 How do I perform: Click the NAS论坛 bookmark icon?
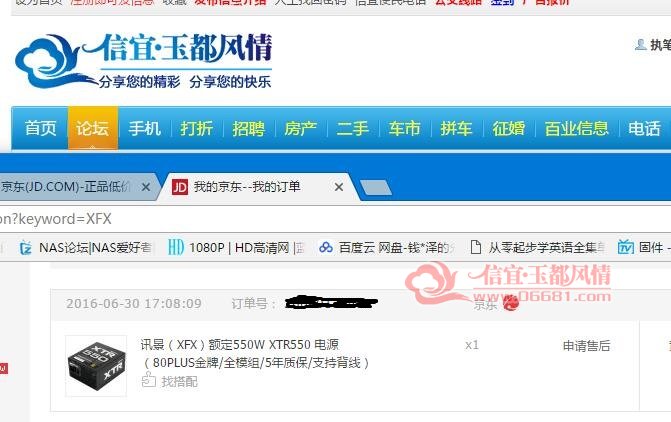[x=26, y=247]
